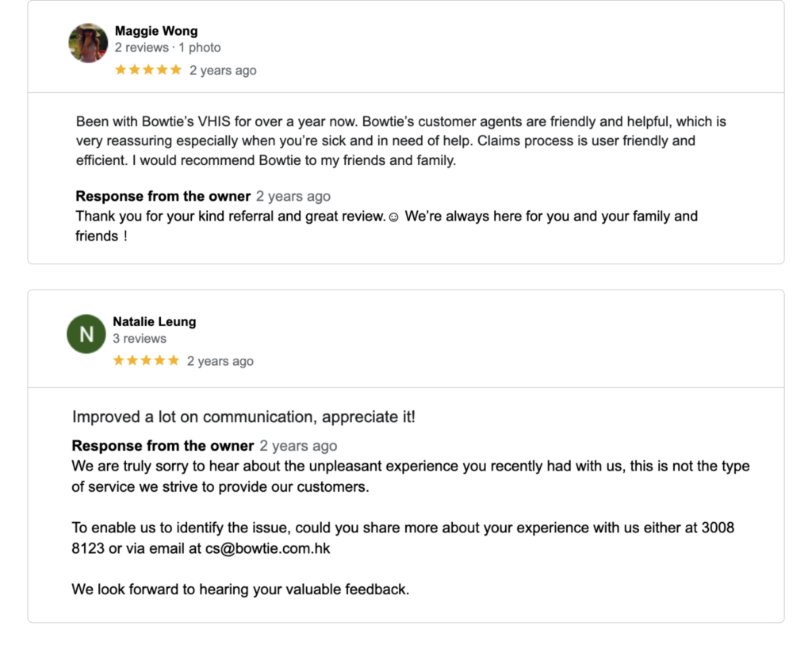
Task: Click "Response from the owner" in Natalie's review
Action: tap(163, 446)
